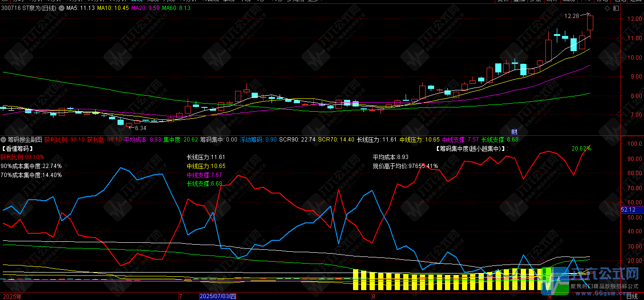Click the 财 finance marker icon
Image resolution: width=644 pixels, height=300 pixels.
click(x=514, y=132)
